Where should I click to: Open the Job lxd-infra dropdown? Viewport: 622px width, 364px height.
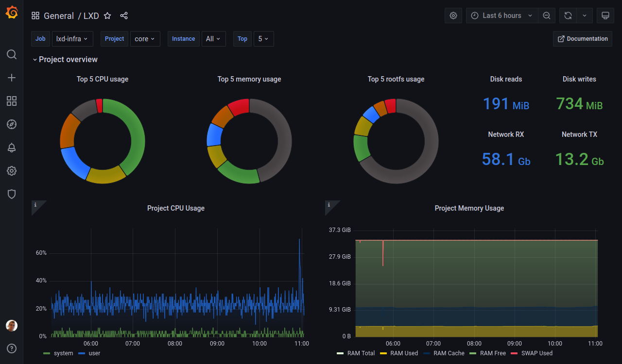tap(72, 39)
